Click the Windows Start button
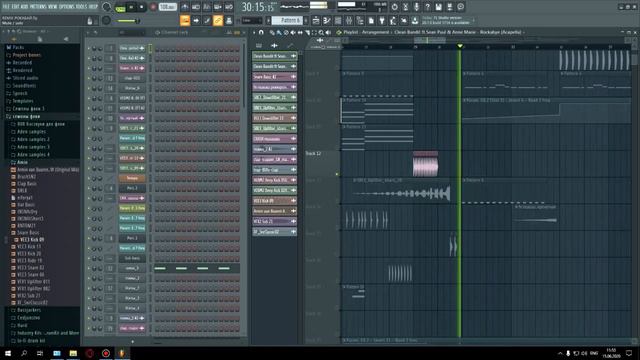The image size is (640, 360). pos(8,353)
